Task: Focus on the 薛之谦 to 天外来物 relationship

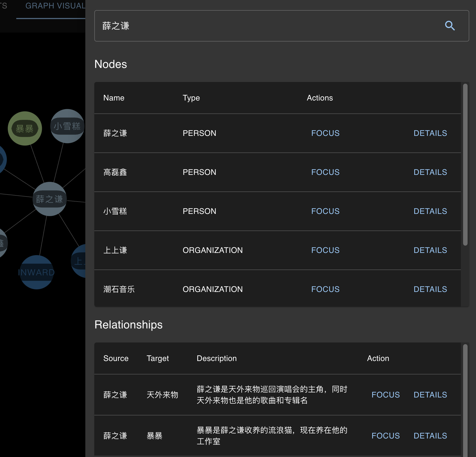Action: click(385, 395)
